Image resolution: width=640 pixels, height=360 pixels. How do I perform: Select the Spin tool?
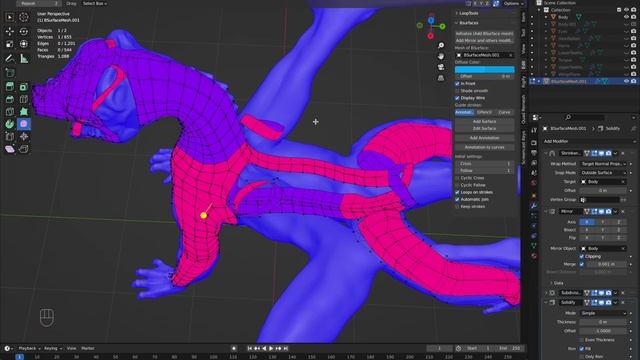pos(9,124)
